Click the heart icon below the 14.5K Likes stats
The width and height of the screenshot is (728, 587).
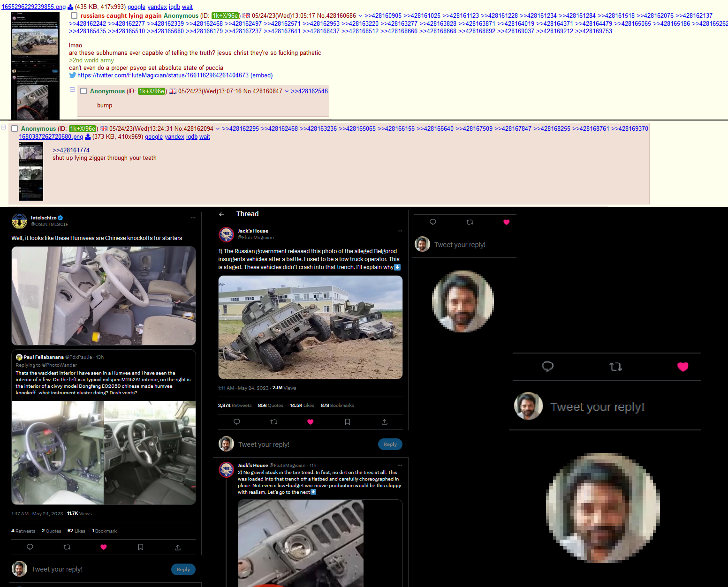pyautogui.click(x=311, y=422)
